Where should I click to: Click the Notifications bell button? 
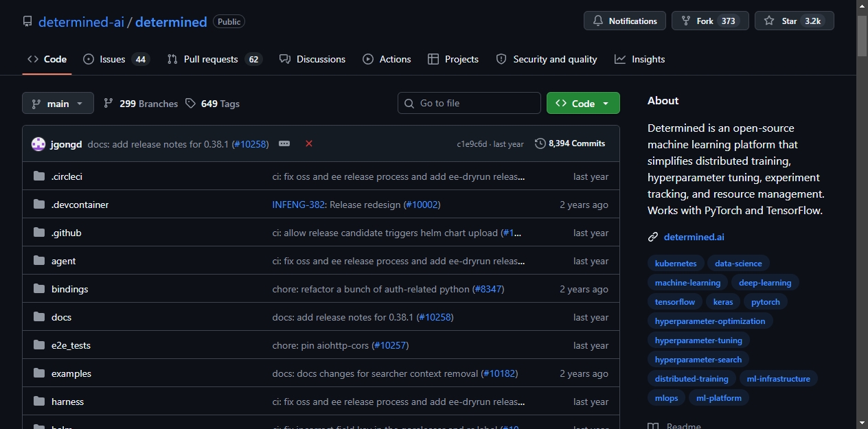(625, 21)
